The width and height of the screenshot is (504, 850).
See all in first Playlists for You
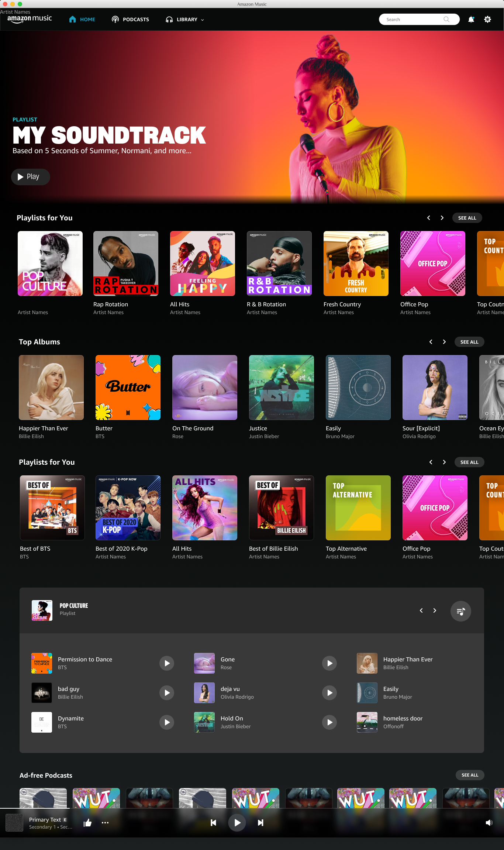pyautogui.click(x=467, y=218)
